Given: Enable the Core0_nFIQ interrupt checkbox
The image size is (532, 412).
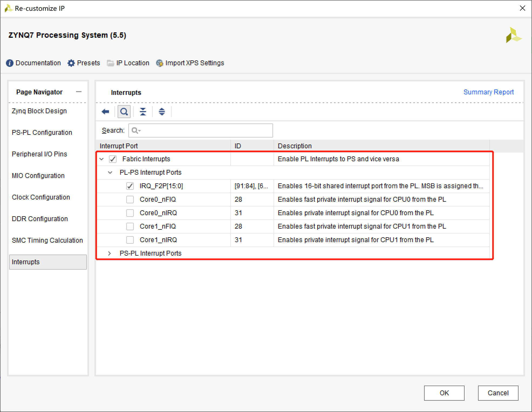Looking at the screenshot, I should (x=129, y=199).
